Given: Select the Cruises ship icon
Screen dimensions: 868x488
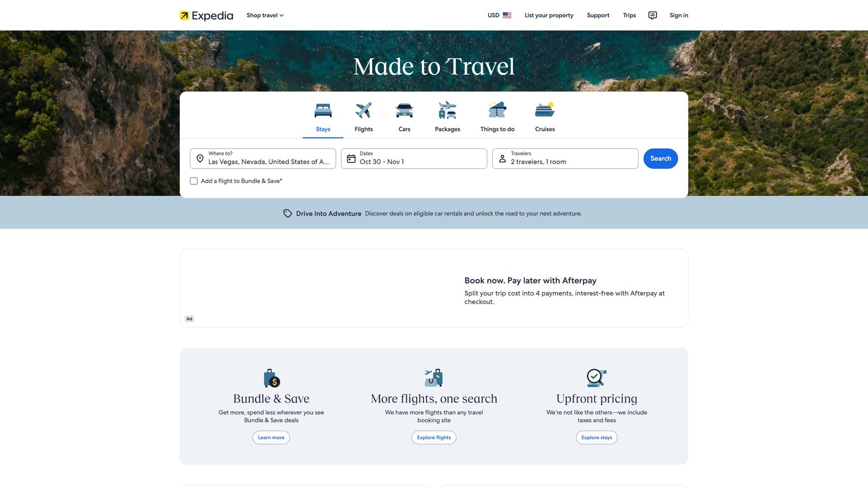Looking at the screenshot, I should coord(545,110).
